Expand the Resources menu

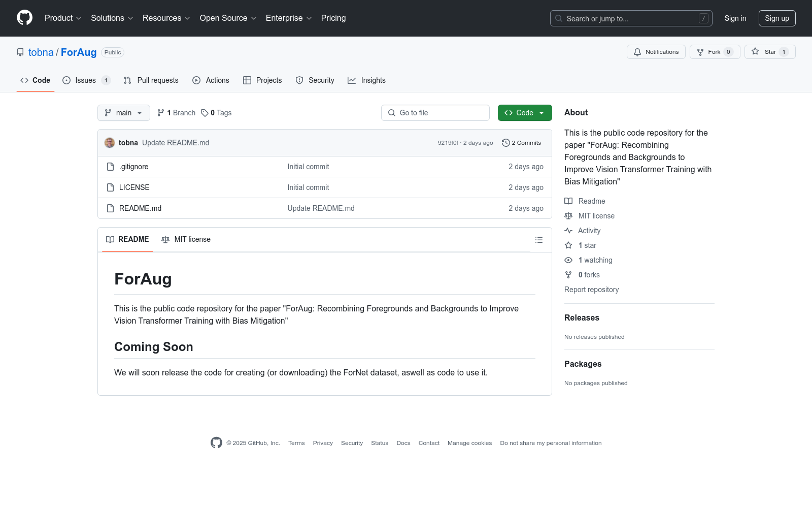point(166,18)
